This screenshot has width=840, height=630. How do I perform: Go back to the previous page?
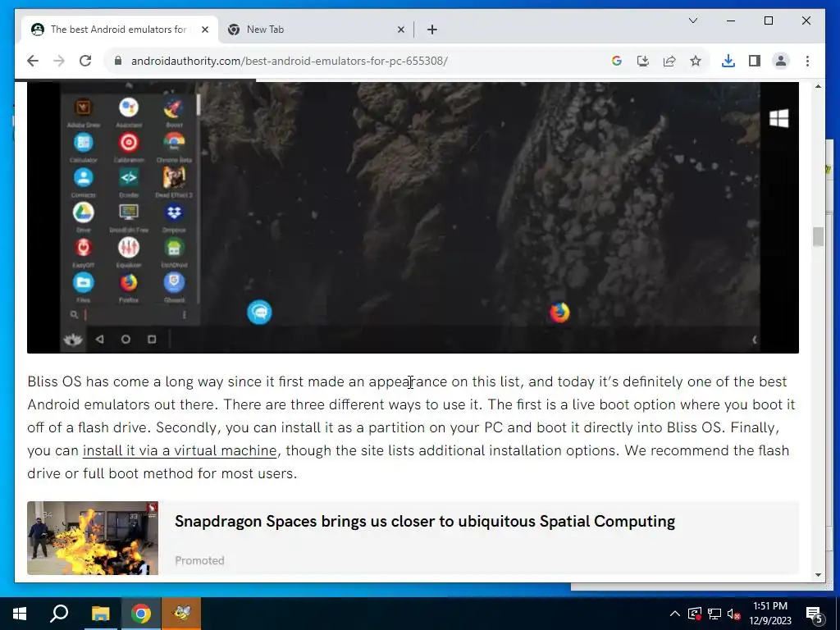click(33, 61)
